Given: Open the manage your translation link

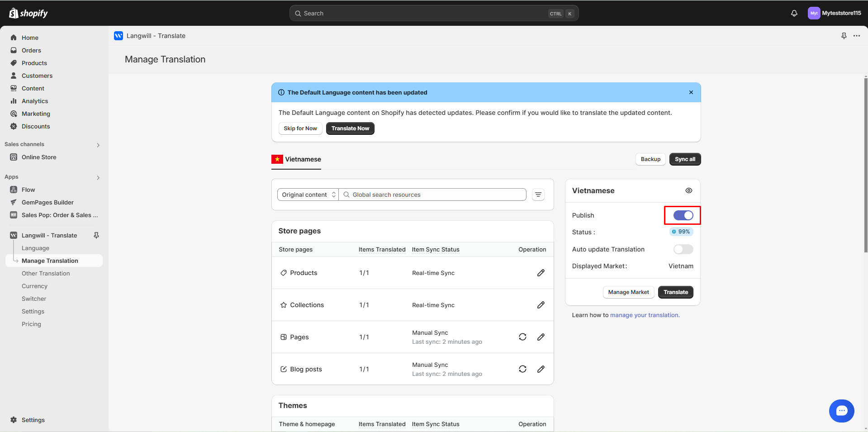Looking at the screenshot, I should point(644,315).
